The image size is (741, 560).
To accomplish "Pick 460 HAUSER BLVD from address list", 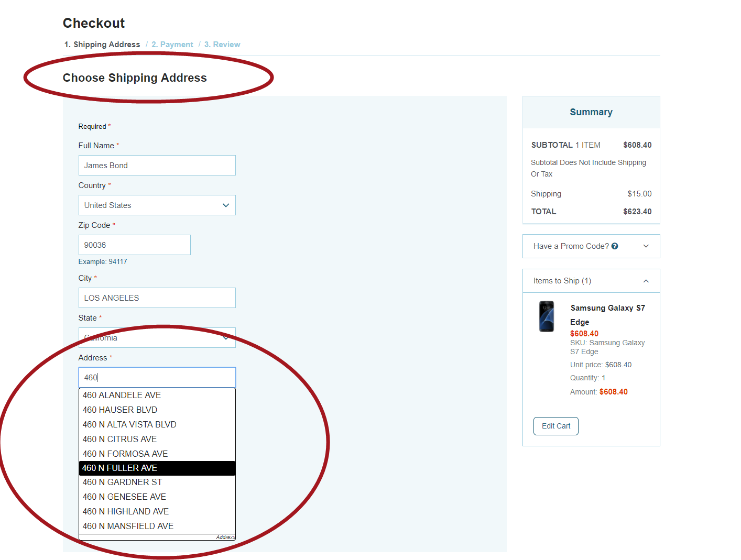I will pyautogui.click(x=157, y=410).
